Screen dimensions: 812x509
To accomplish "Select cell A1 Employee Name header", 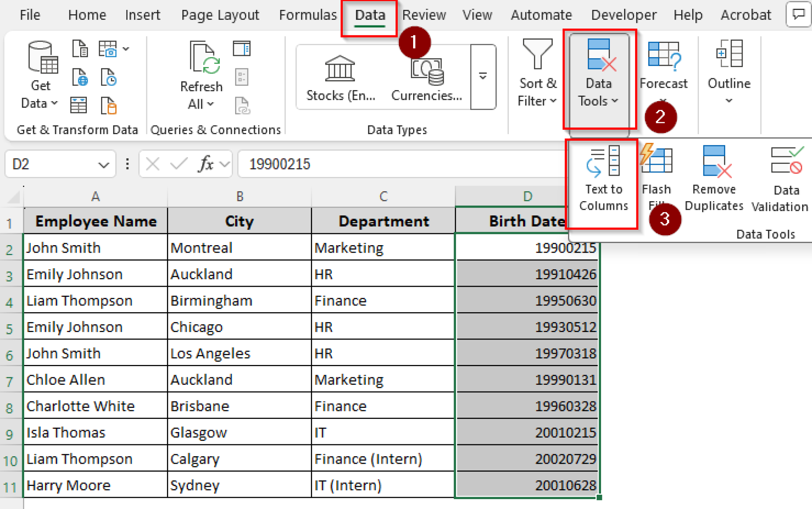I will point(95,221).
